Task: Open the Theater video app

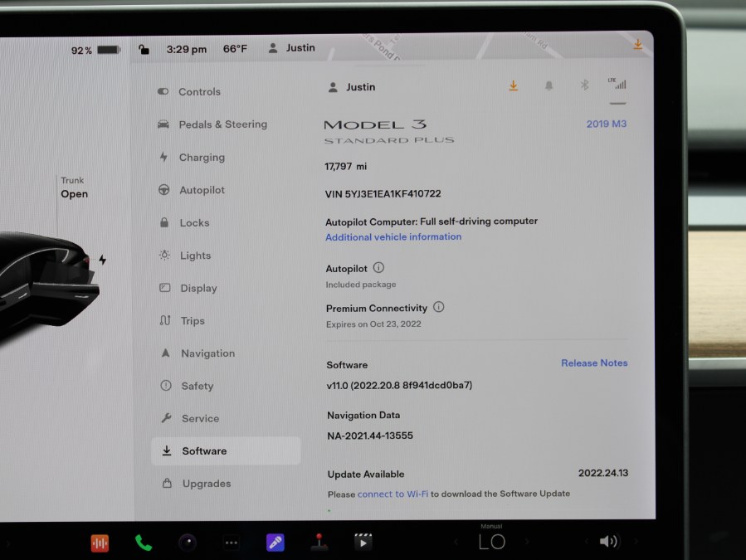Action: (x=363, y=542)
